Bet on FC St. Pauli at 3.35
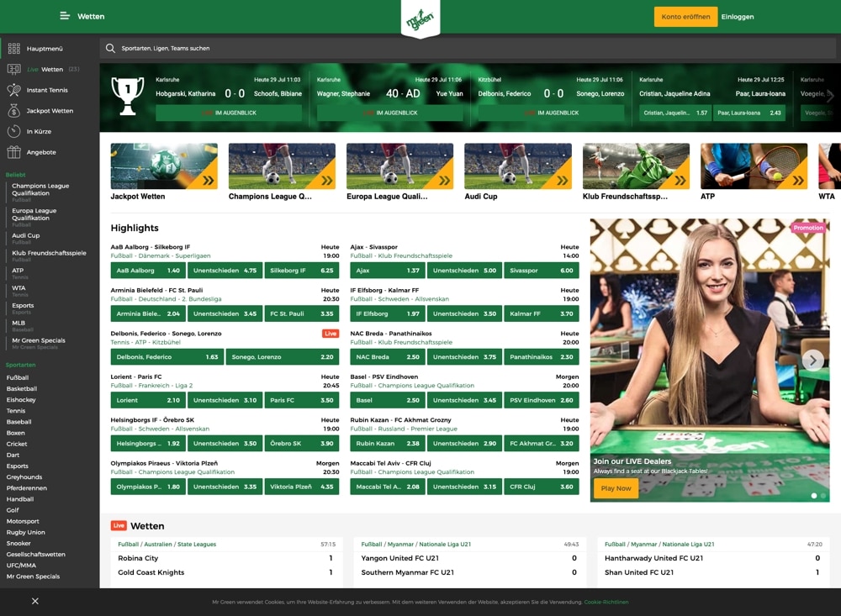 [301, 313]
